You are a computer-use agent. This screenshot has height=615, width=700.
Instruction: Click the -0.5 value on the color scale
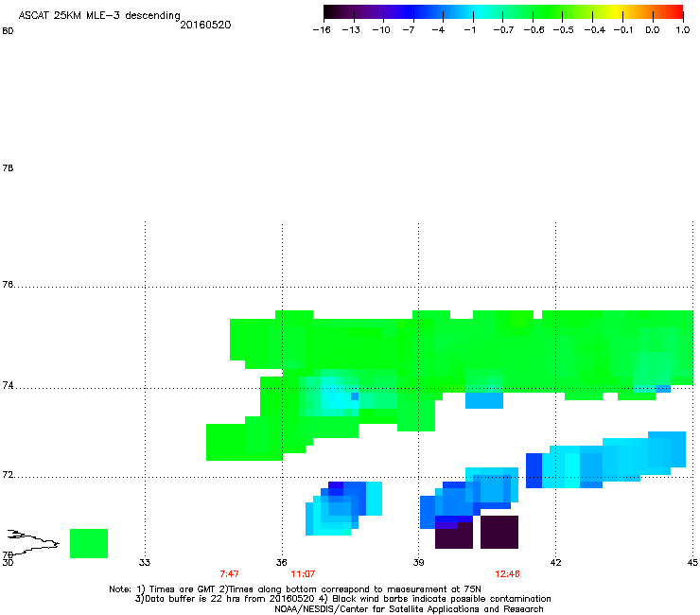(563, 30)
